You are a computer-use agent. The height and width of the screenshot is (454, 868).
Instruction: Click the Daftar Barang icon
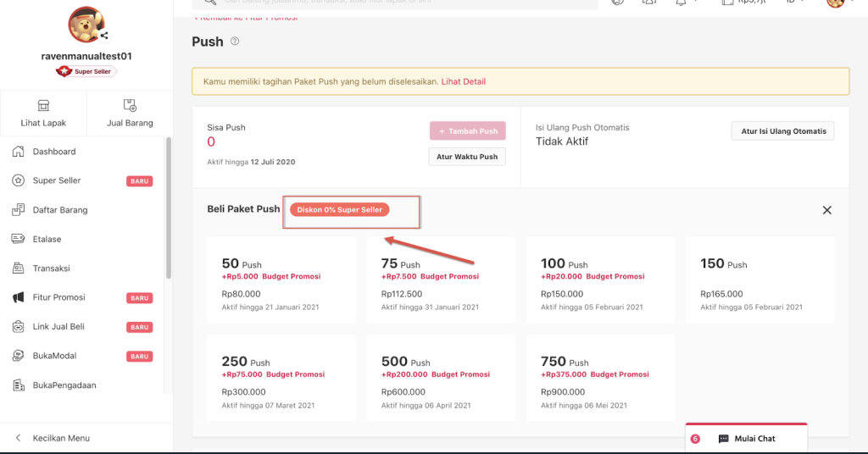pos(19,209)
